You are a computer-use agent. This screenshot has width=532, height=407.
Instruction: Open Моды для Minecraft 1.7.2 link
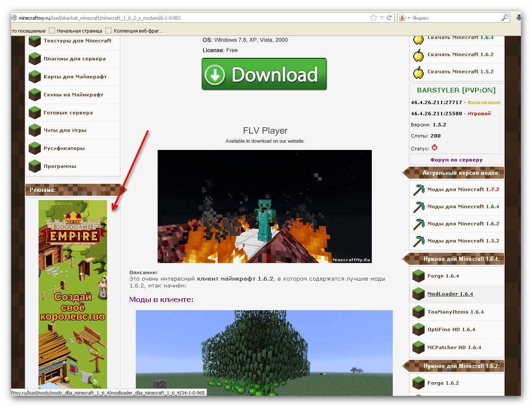coord(463,189)
